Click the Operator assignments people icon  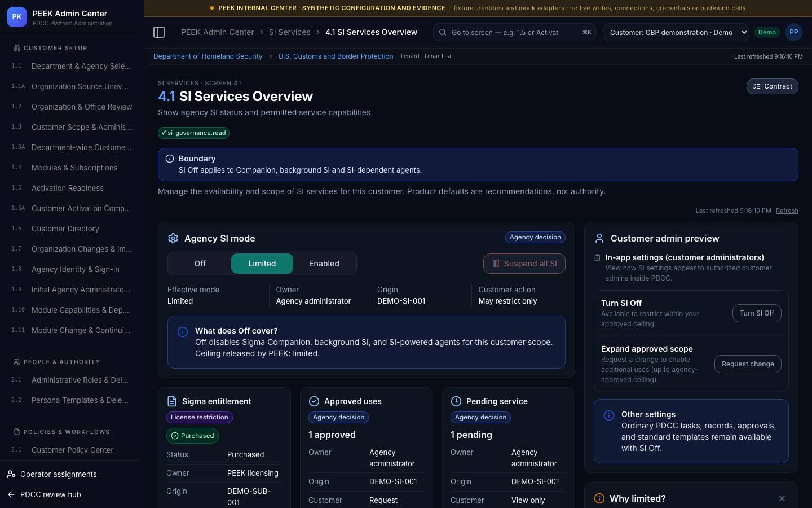(x=11, y=474)
